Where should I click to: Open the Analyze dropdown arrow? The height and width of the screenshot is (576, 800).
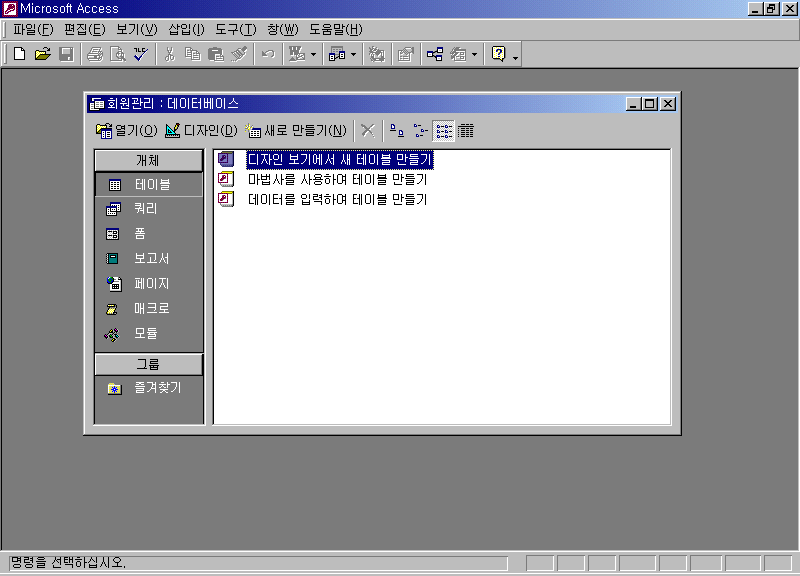click(x=354, y=54)
